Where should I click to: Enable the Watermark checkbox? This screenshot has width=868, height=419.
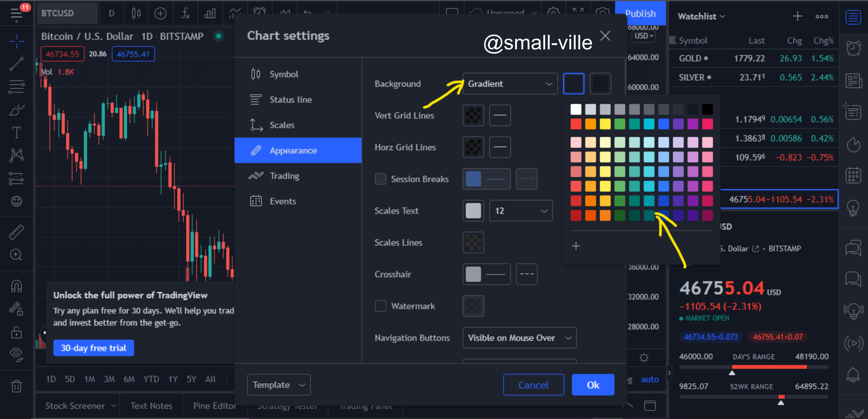coord(380,306)
